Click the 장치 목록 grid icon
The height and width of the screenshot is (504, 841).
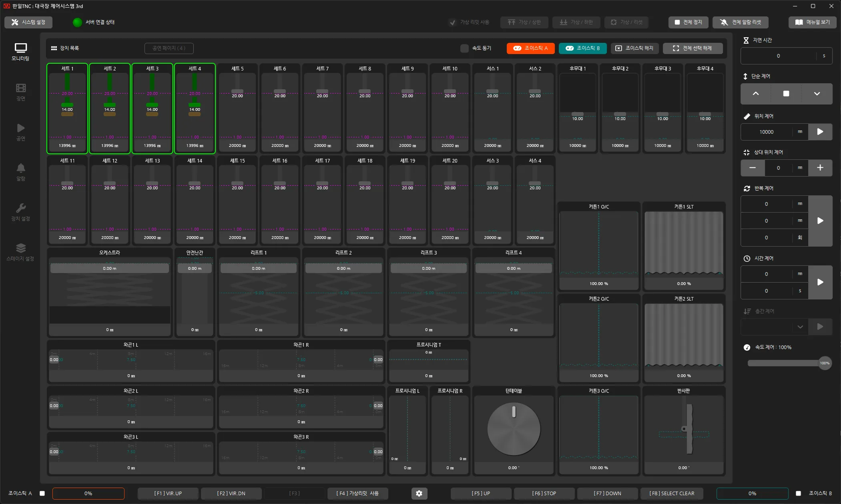pyautogui.click(x=54, y=48)
